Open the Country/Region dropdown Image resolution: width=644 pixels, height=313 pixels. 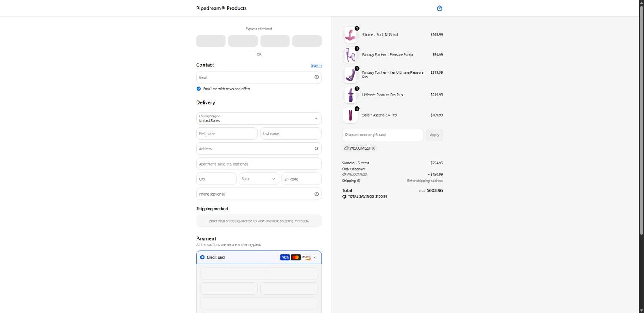tap(259, 118)
